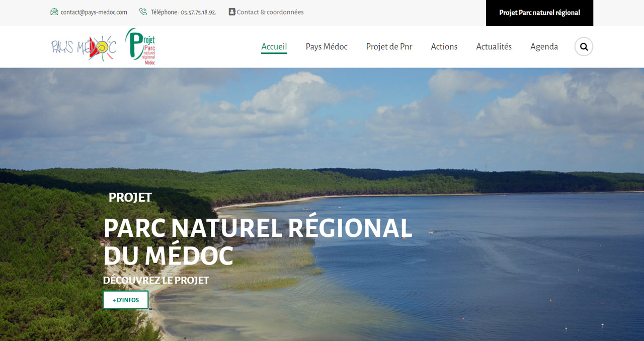Open the Agenda menu item
Screen dimensions: 644x341
pos(544,47)
